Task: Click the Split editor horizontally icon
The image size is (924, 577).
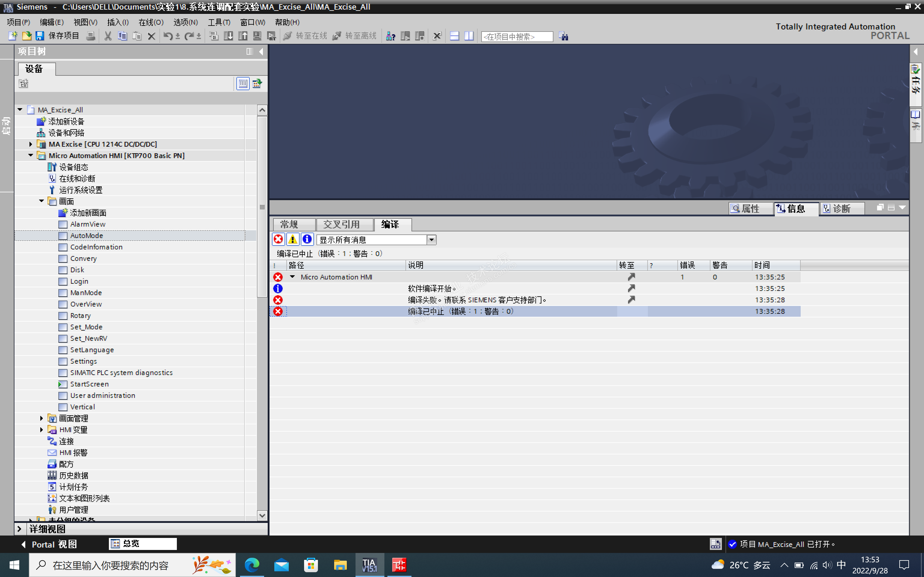Action: 454,36
